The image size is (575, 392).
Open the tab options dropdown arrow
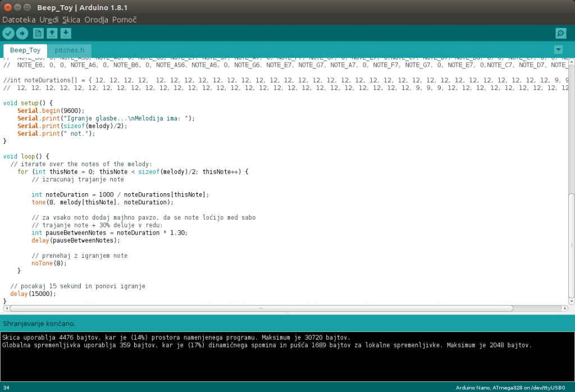point(558,49)
